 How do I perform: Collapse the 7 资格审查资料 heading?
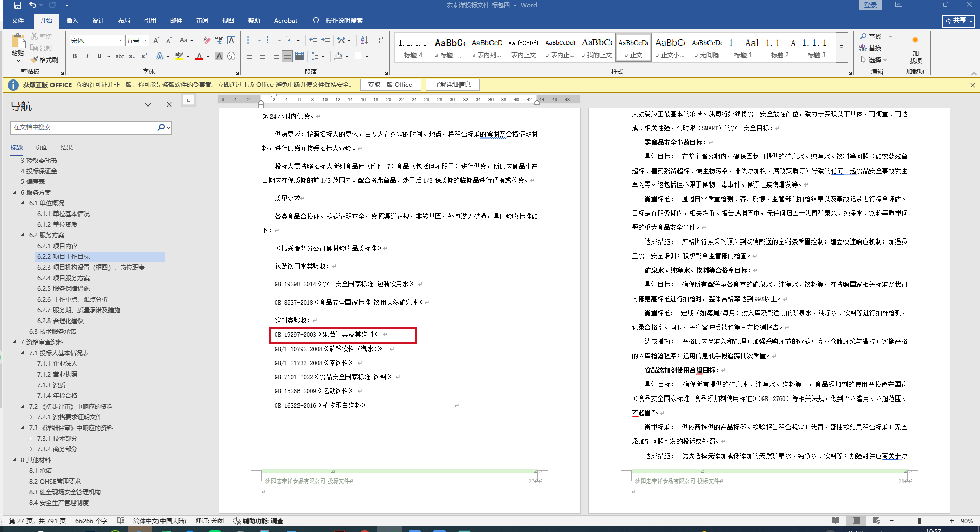tap(15, 342)
